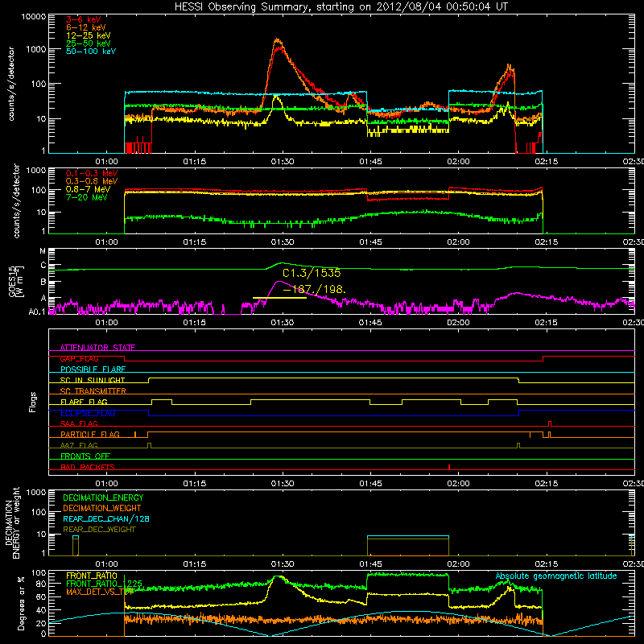Click the POSSIBLE_FLARE flag label
The height and width of the screenshot is (644, 644).
coord(93,369)
